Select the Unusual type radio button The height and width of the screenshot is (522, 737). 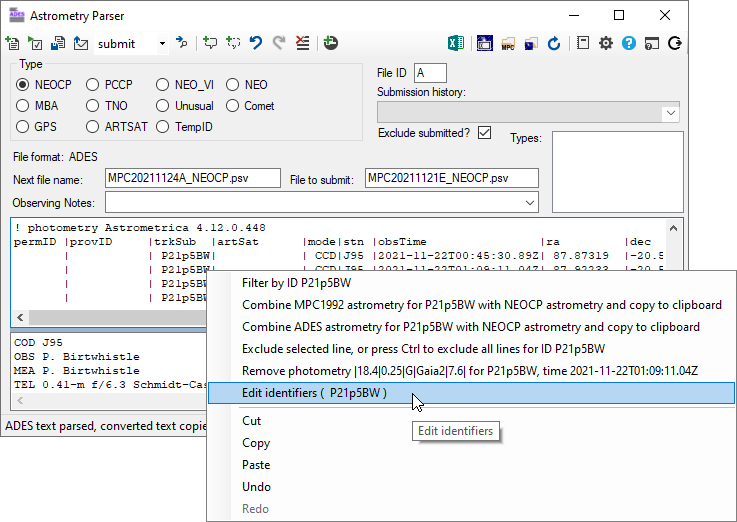click(163, 106)
